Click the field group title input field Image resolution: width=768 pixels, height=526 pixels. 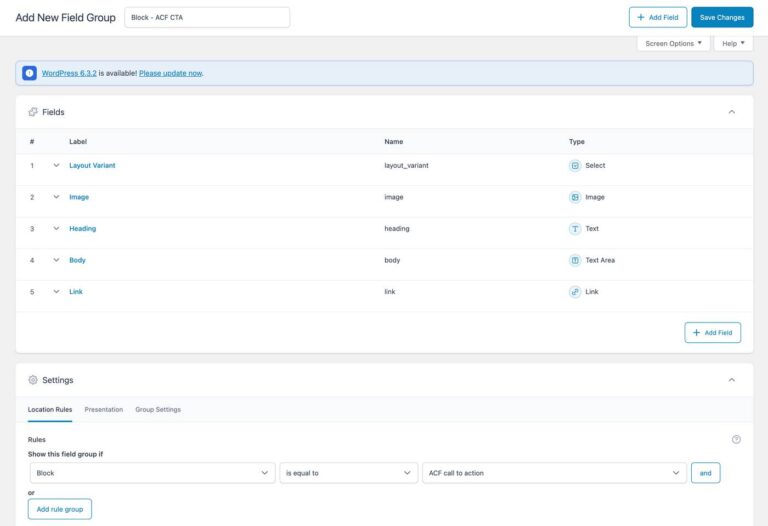click(x=207, y=17)
